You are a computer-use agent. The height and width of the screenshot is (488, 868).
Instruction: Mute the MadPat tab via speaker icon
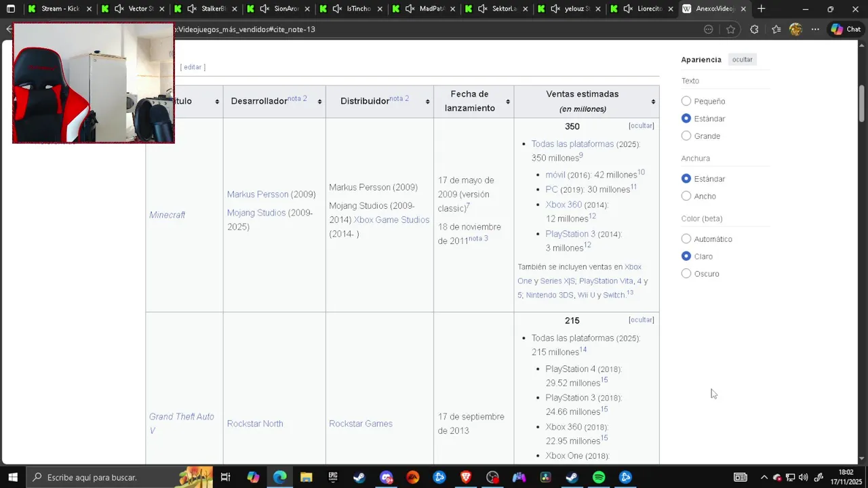pos(410,9)
